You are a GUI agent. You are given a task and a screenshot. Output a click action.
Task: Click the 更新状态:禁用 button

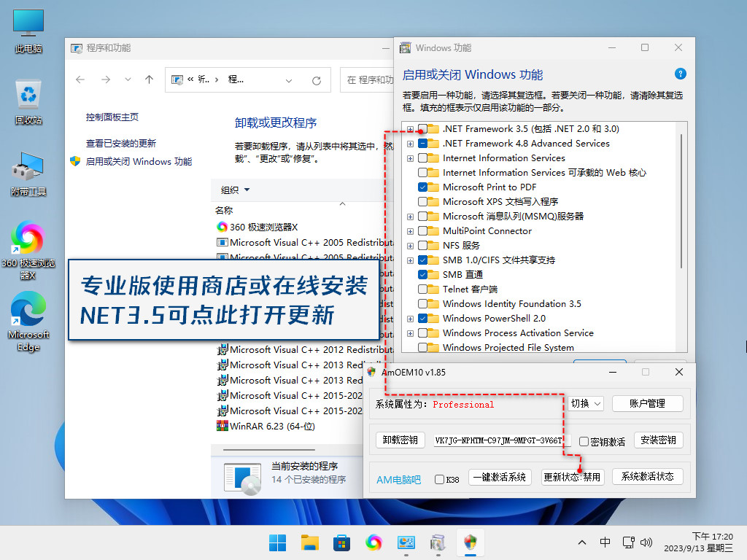click(573, 477)
